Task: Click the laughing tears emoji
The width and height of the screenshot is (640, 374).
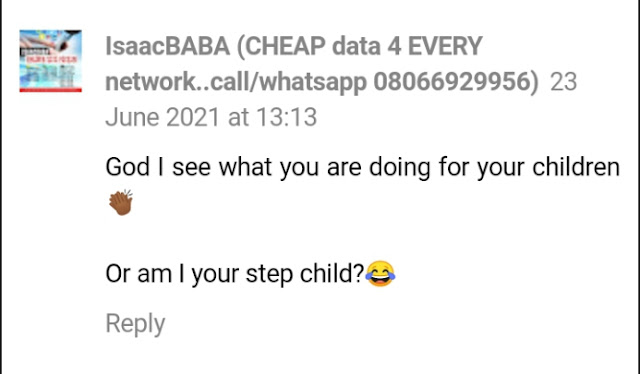Action: (380, 274)
